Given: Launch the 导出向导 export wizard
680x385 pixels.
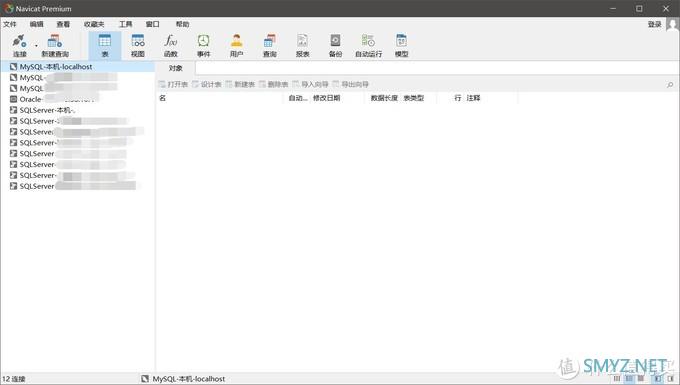Looking at the screenshot, I should tap(350, 84).
